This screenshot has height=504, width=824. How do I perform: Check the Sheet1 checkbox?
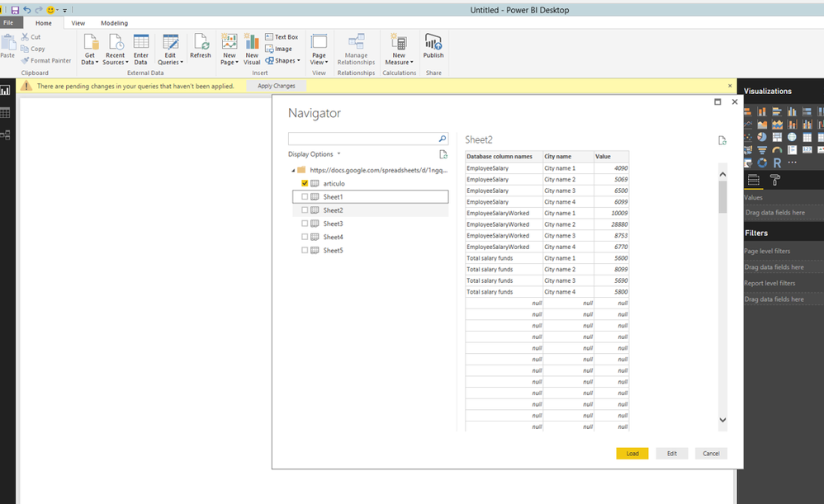[305, 197]
